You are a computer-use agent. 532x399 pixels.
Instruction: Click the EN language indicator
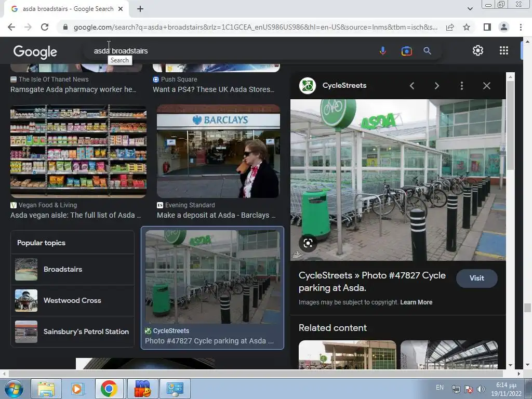(440, 388)
